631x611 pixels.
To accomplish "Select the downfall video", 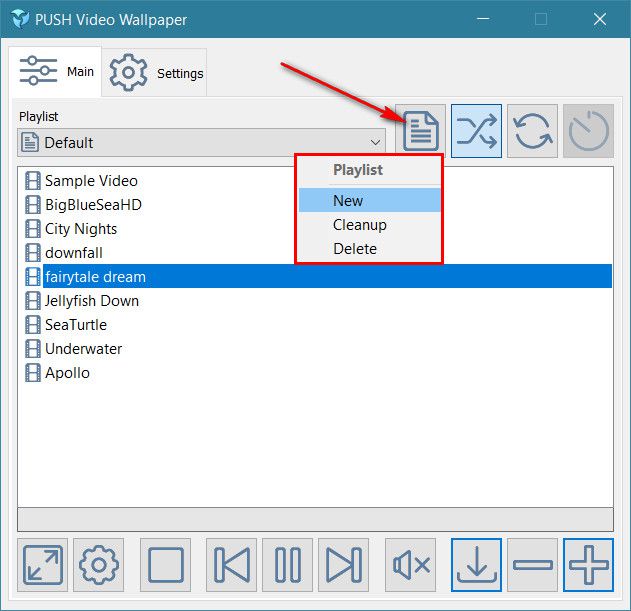I will [x=74, y=253].
